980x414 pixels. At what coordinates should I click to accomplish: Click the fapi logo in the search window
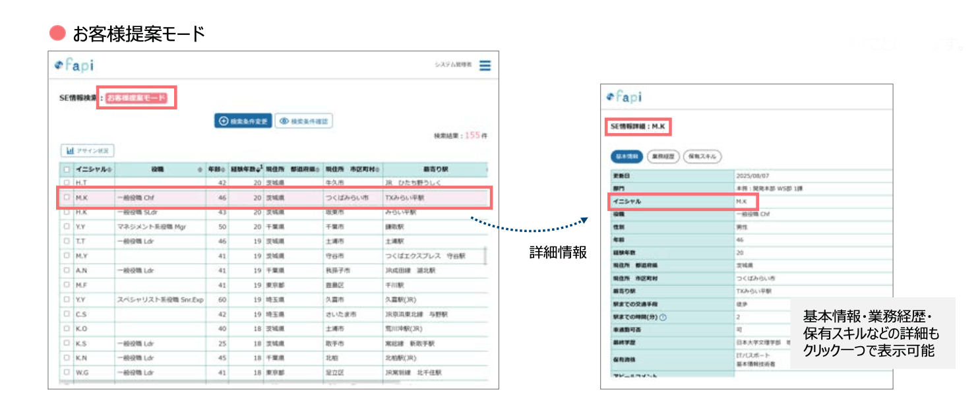[x=74, y=66]
